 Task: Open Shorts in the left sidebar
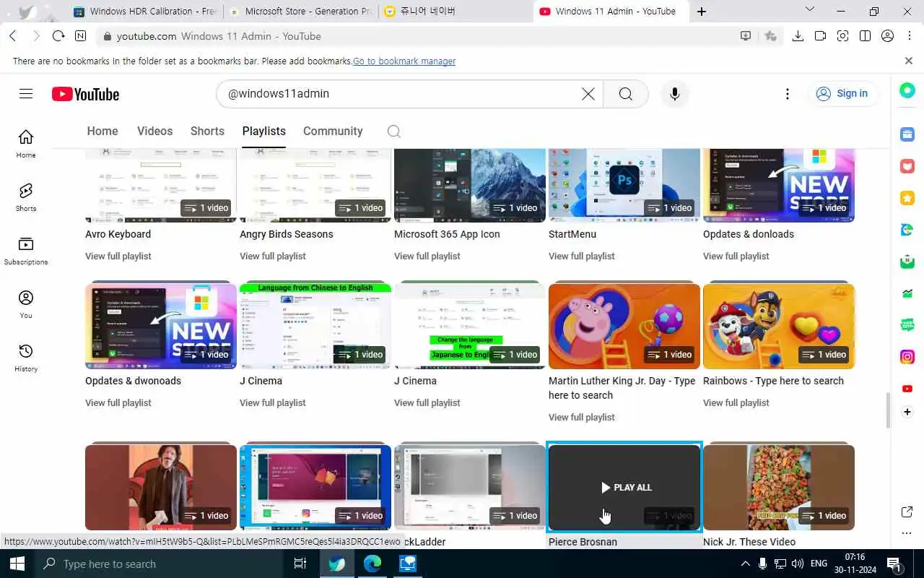pyautogui.click(x=26, y=197)
